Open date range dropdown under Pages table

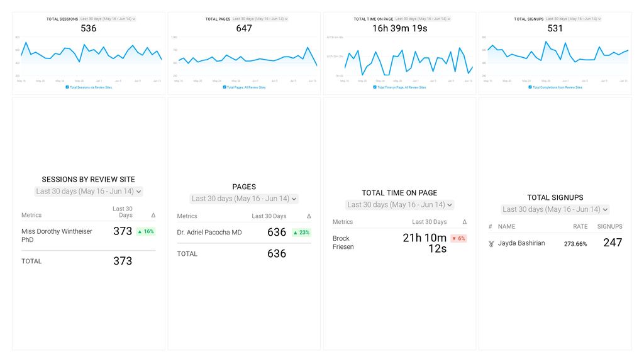pyautogui.click(x=244, y=199)
